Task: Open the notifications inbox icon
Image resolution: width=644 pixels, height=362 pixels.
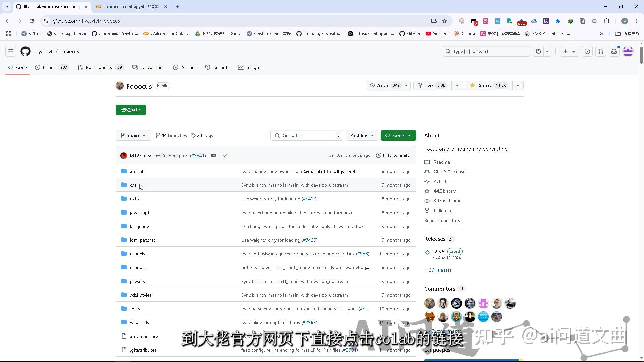Action: coord(614,51)
